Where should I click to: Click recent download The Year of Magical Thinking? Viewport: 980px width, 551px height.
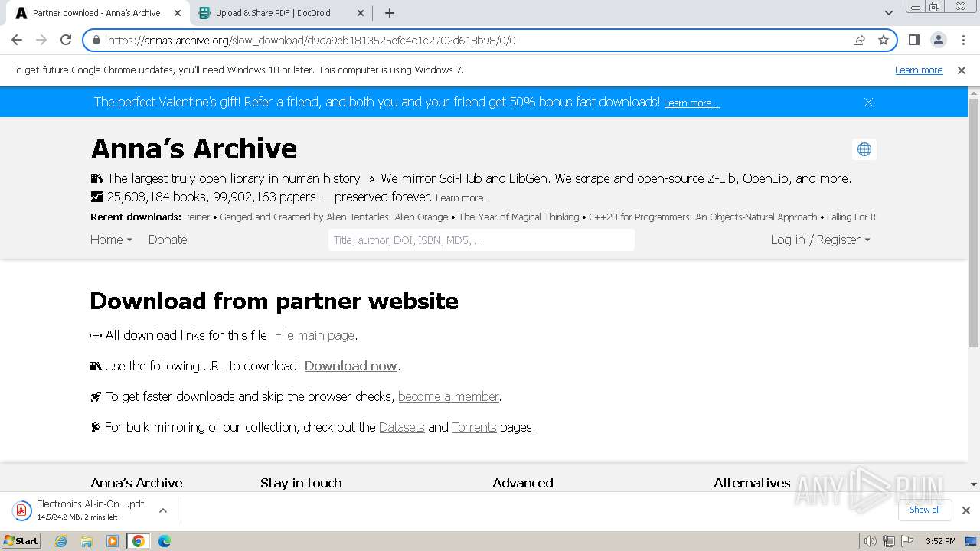click(518, 217)
